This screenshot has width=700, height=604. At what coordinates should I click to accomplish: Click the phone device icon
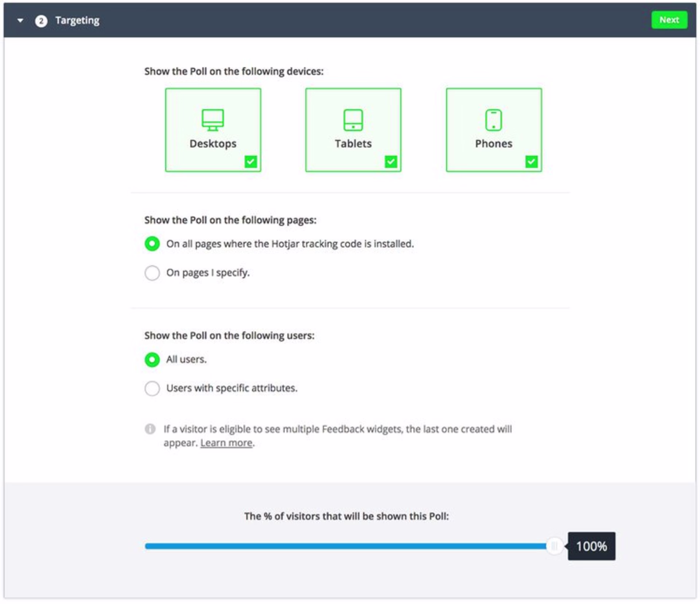click(x=493, y=120)
